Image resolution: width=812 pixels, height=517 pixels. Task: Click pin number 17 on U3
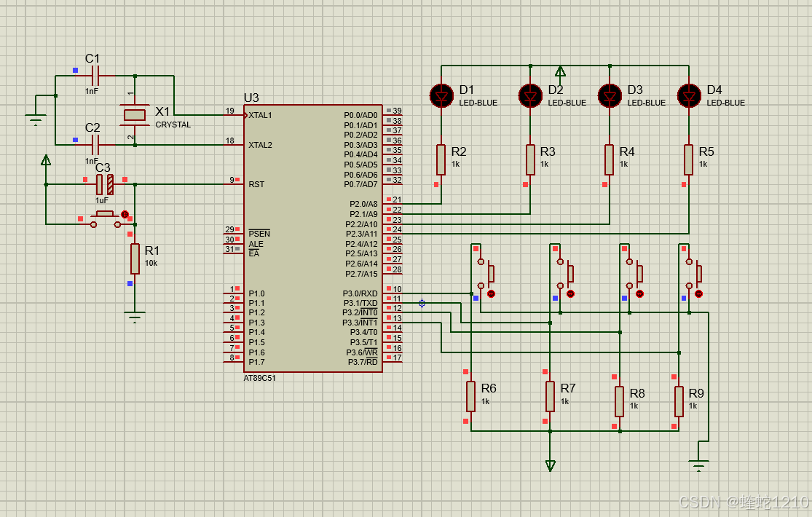click(x=397, y=358)
